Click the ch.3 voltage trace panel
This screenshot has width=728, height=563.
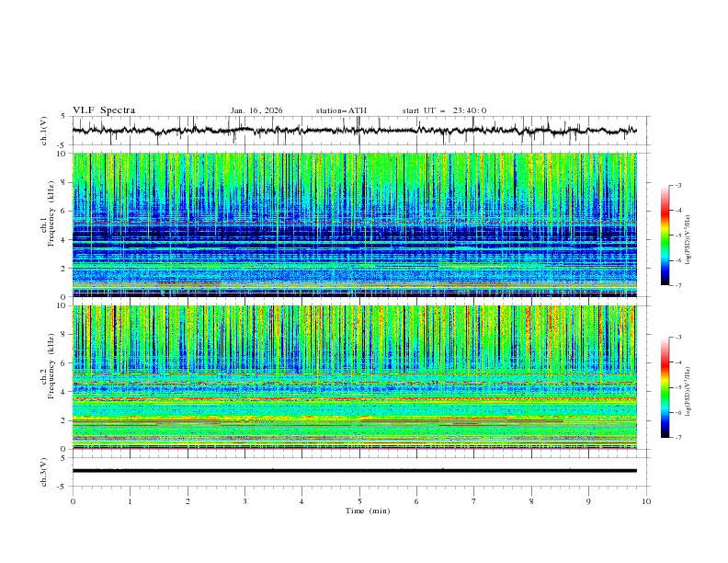point(361,472)
